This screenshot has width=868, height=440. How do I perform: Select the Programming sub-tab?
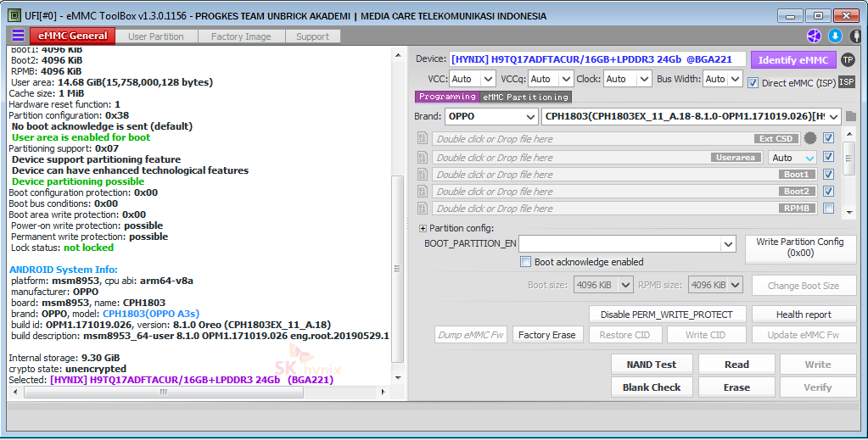pos(447,97)
